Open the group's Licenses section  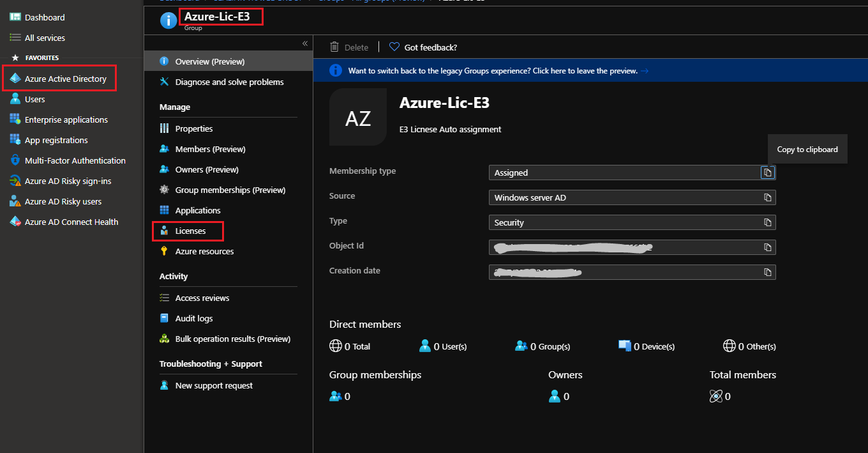click(x=188, y=231)
